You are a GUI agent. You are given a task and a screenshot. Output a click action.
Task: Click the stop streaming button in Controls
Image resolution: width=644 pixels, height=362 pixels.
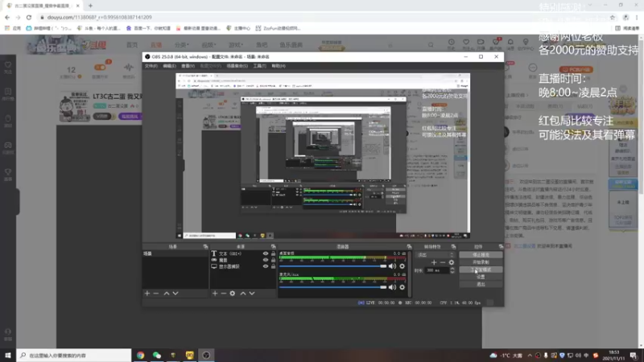click(x=481, y=255)
